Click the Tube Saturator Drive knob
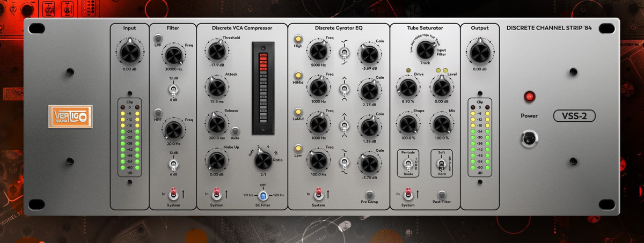Image resolution: width=644 pixels, height=243 pixels. point(408,86)
